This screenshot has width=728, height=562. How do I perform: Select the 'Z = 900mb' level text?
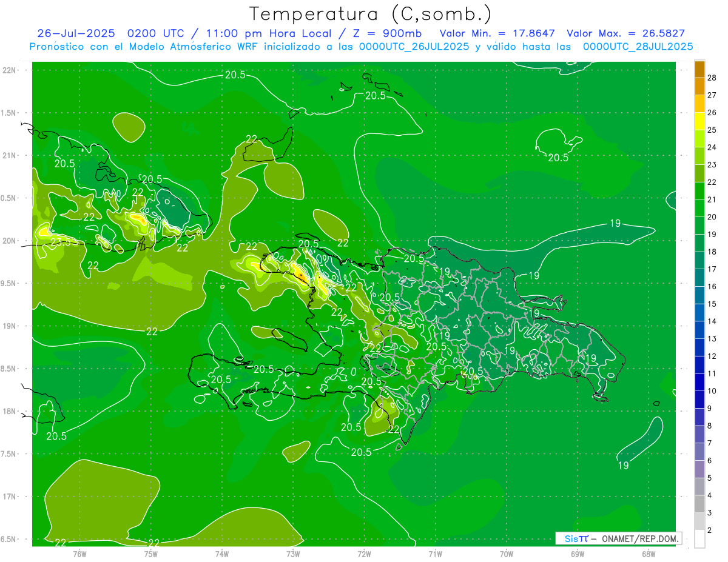[387, 33]
